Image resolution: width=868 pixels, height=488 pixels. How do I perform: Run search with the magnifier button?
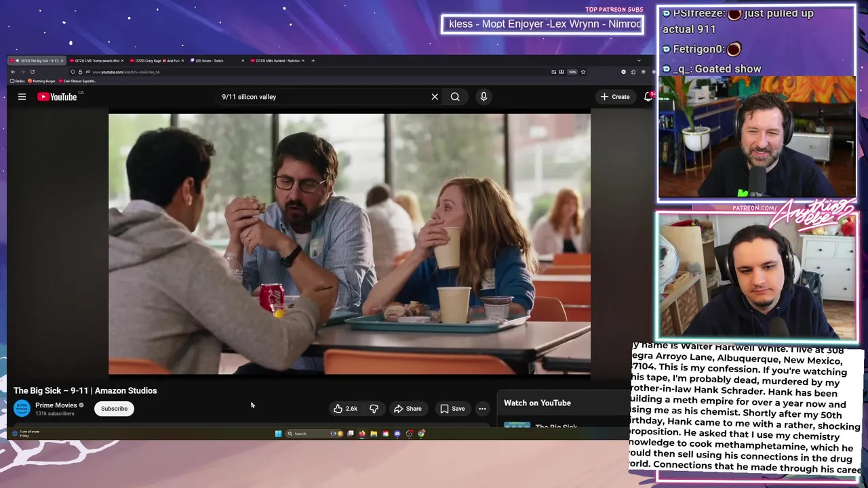pos(455,97)
